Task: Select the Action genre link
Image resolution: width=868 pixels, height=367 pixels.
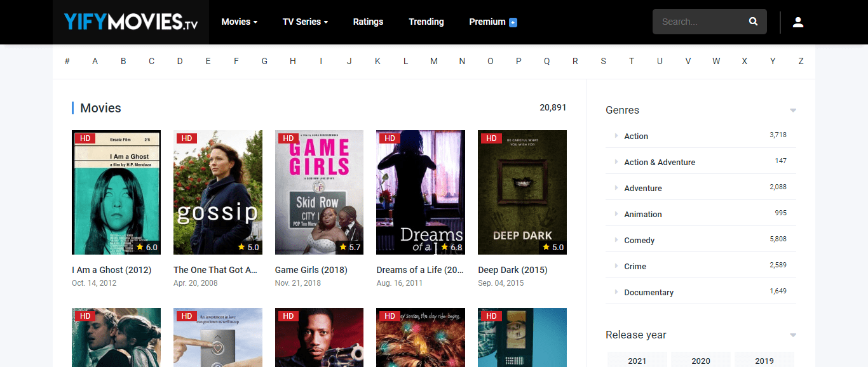Action: click(636, 136)
